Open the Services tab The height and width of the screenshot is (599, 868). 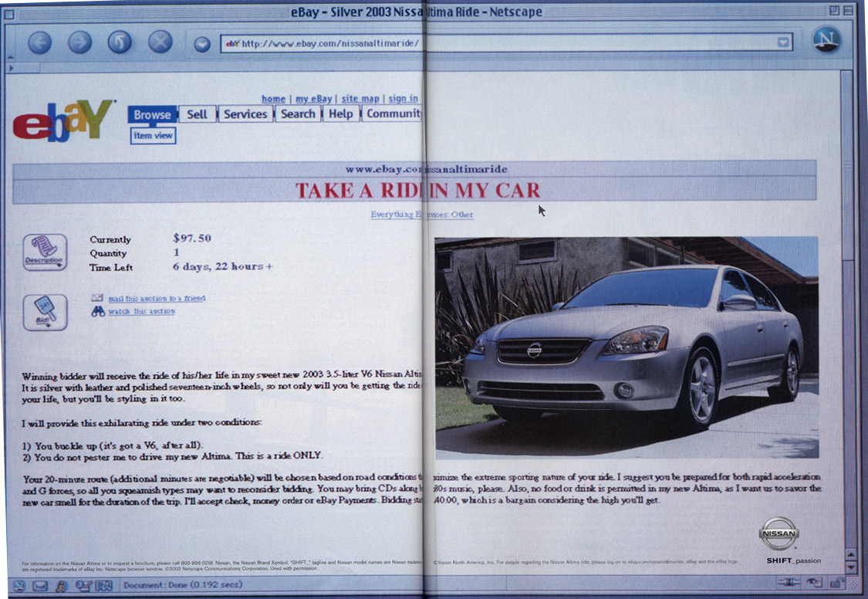coord(245,114)
